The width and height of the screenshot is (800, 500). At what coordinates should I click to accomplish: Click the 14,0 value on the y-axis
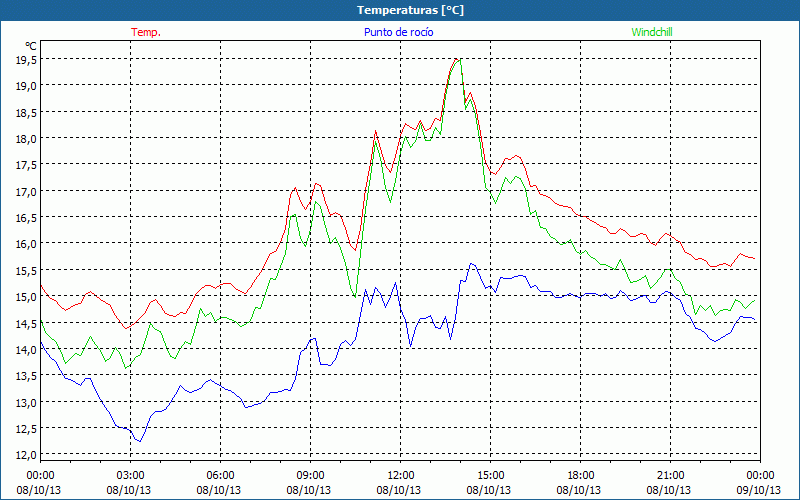[x=26, y=349]
